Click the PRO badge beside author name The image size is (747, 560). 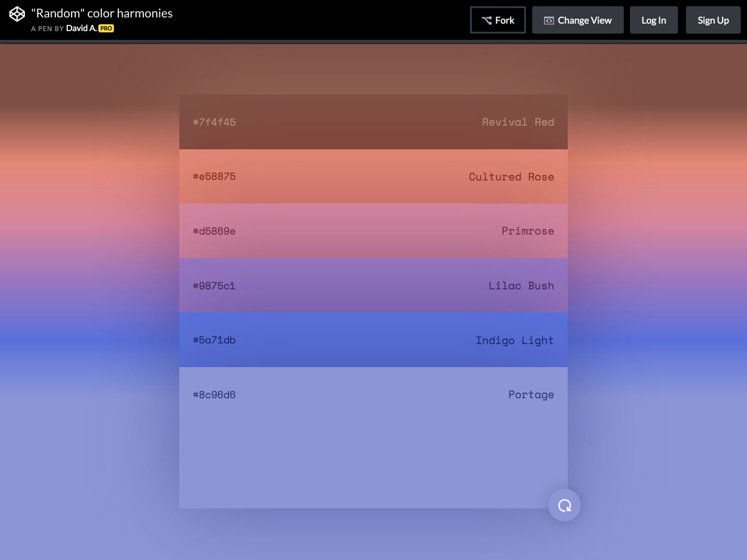pos(106,28)
